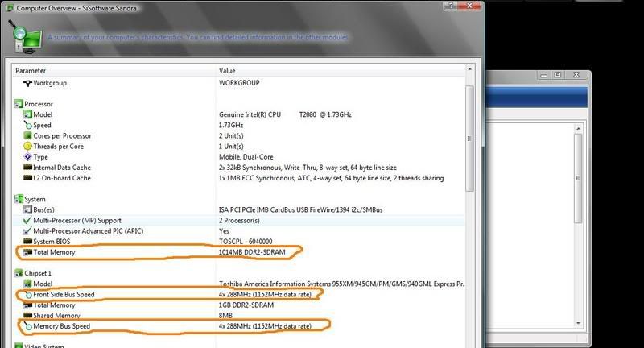
Task: Select the ISA PCI PCIe bus list value
Action: (300, 210)
